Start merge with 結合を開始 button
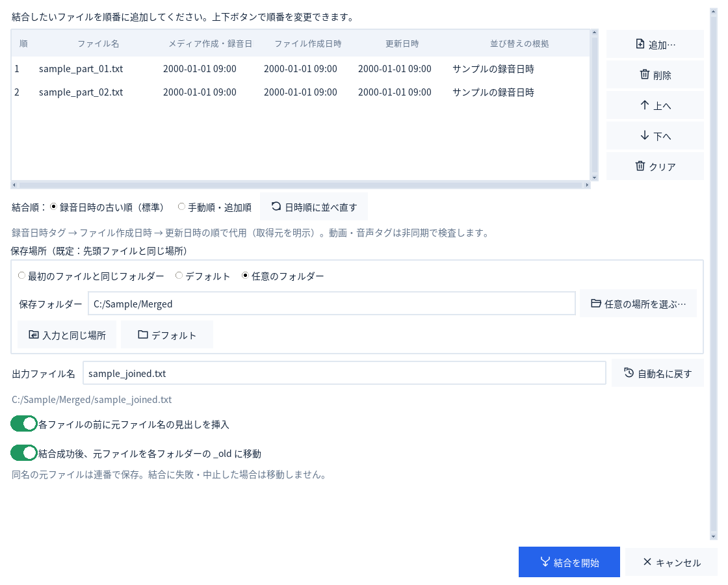728x585 pixels. pyautogui.click(x=569, y=562)
